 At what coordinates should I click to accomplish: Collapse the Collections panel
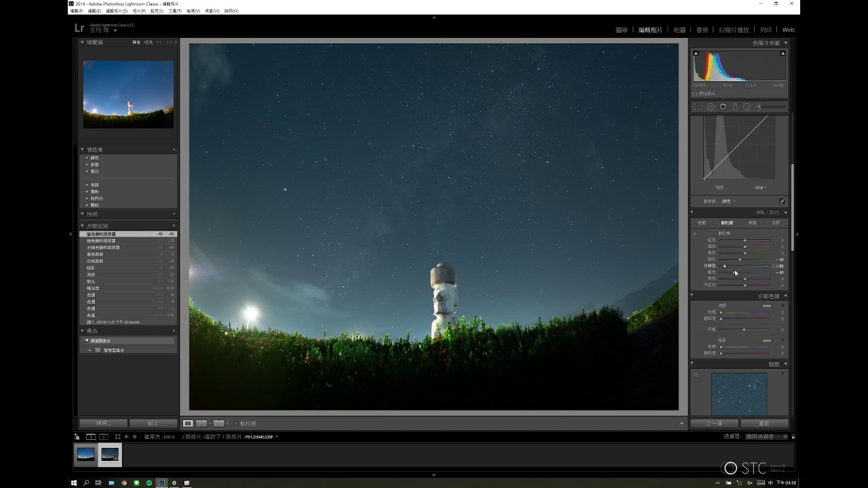(x=82, y=331)
